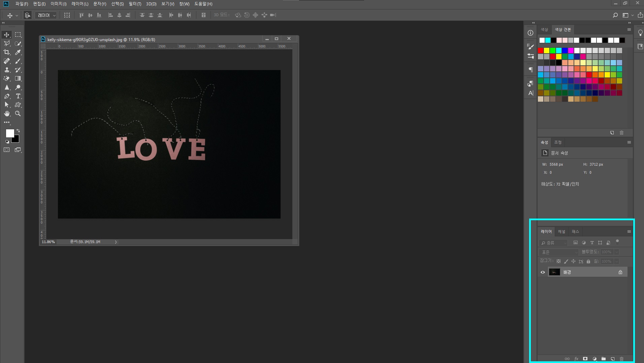Open the 파일(F) menu
The height and width of the screenshot is (363, 644).
[x=22, y=4]
